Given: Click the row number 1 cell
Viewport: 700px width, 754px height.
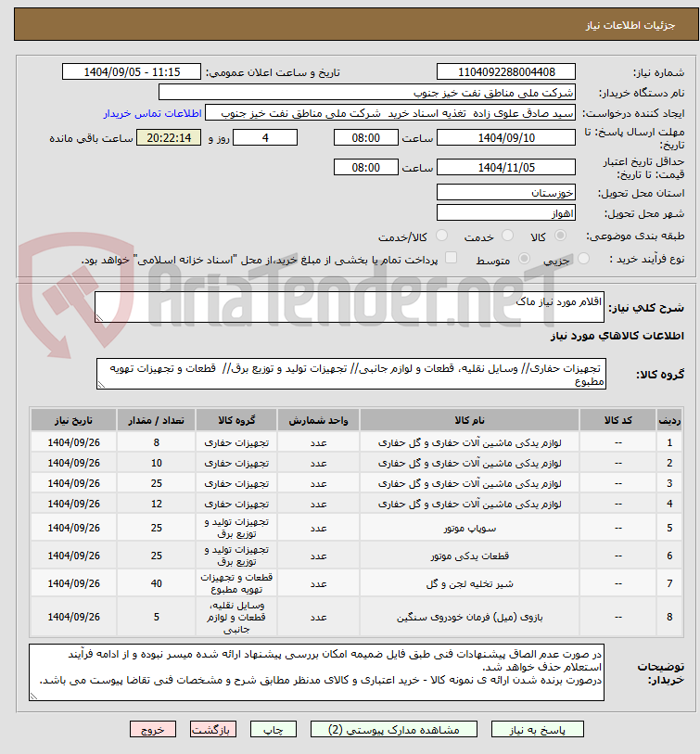Looking at the screenshot, I should click(x=669, y=442).
